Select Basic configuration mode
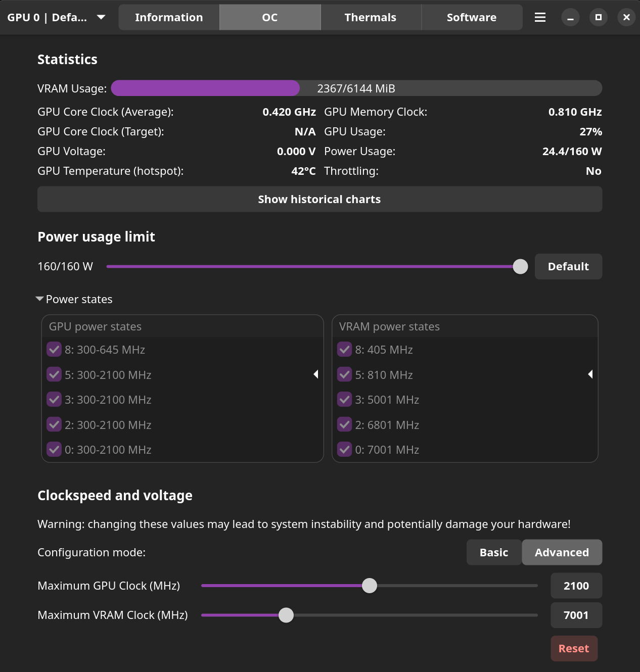This screenshot has height=672, width=640. click(494, 552)
